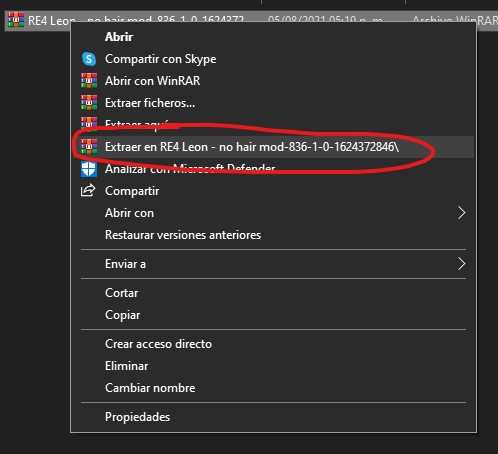Choose Cortar from the context menu
The image size is (498, 454).
point(121,293)
